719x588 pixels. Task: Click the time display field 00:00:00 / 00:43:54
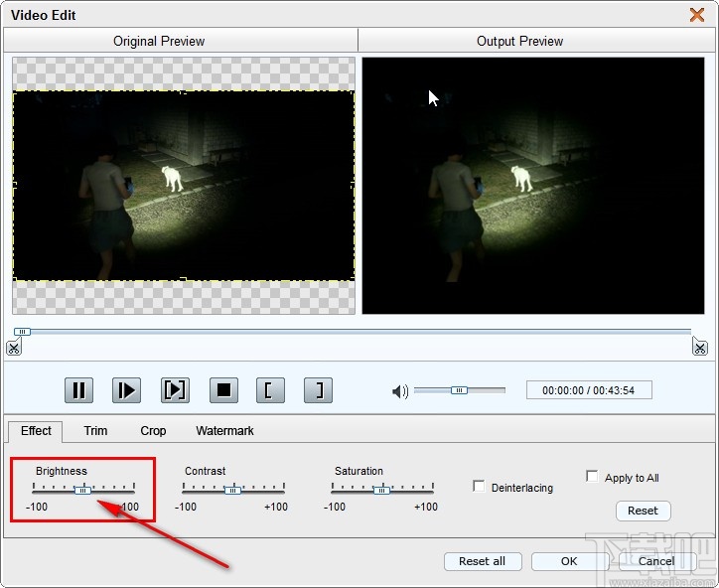click(589, 390)
